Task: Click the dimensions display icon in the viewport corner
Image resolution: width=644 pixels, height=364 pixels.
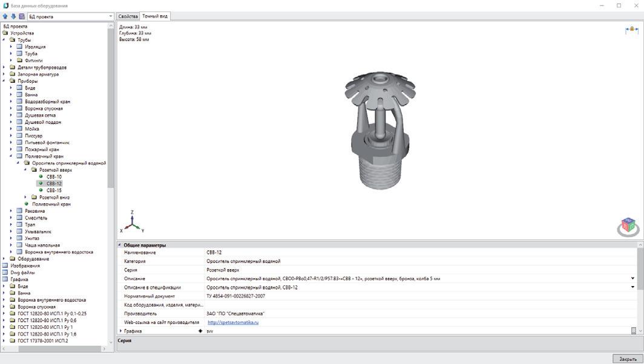Action: [x=632, y=30]
